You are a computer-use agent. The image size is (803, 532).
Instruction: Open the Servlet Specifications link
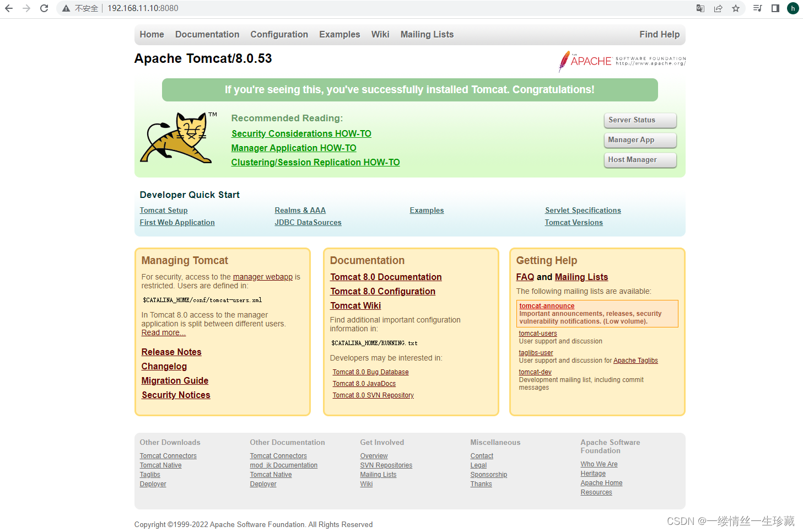(583, 210)
